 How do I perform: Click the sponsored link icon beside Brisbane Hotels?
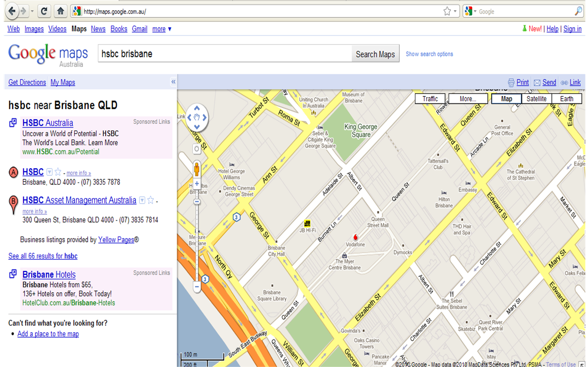13,274
